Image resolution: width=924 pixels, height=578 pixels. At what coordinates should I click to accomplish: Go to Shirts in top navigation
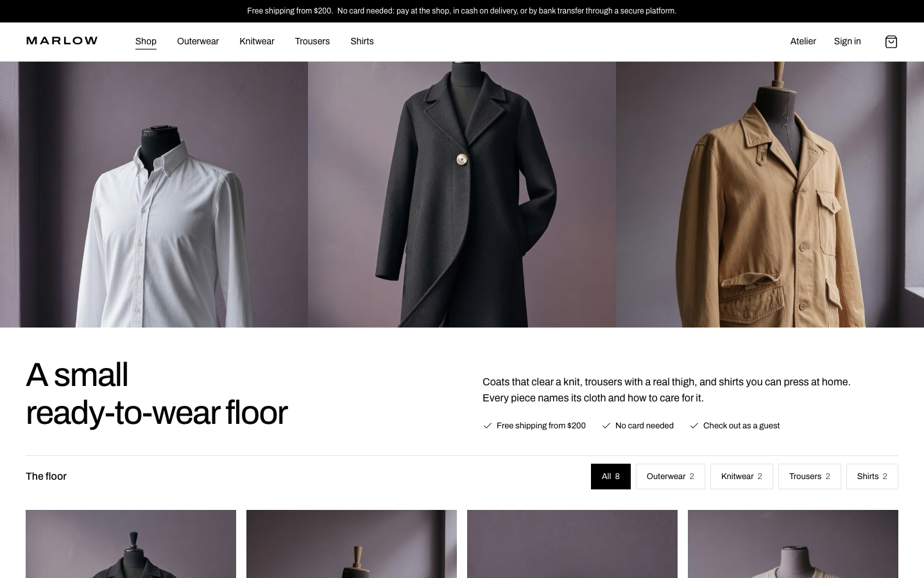pyautogui.click(x=362, y=42)
